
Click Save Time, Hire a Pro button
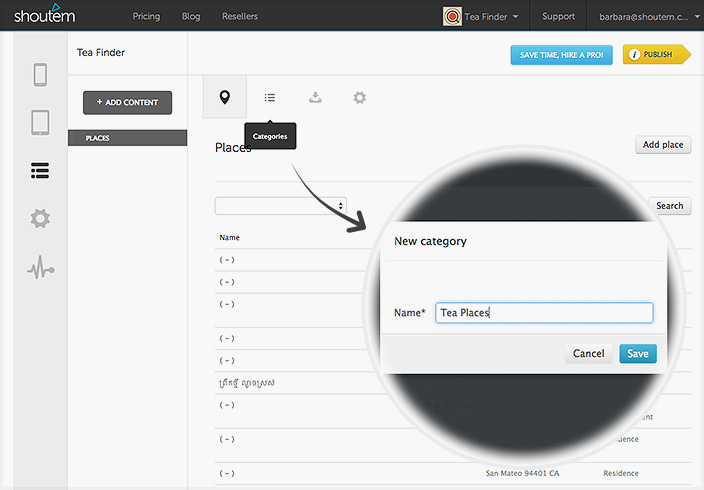tap(561, 55)
